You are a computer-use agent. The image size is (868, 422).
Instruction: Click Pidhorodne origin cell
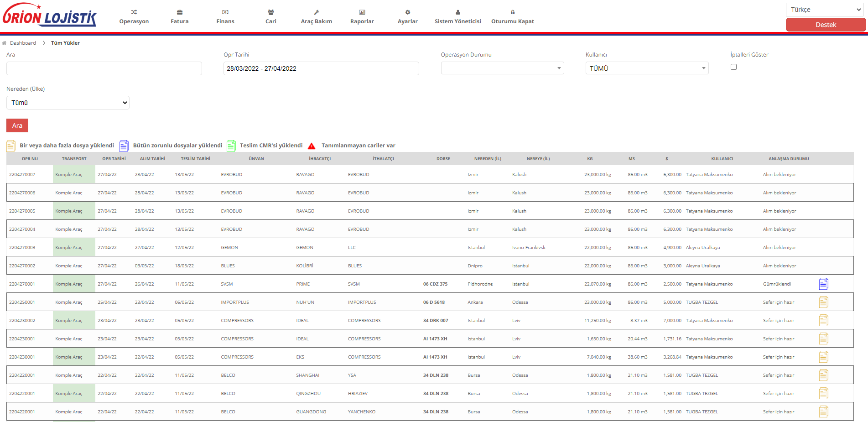tap(480, 284)
